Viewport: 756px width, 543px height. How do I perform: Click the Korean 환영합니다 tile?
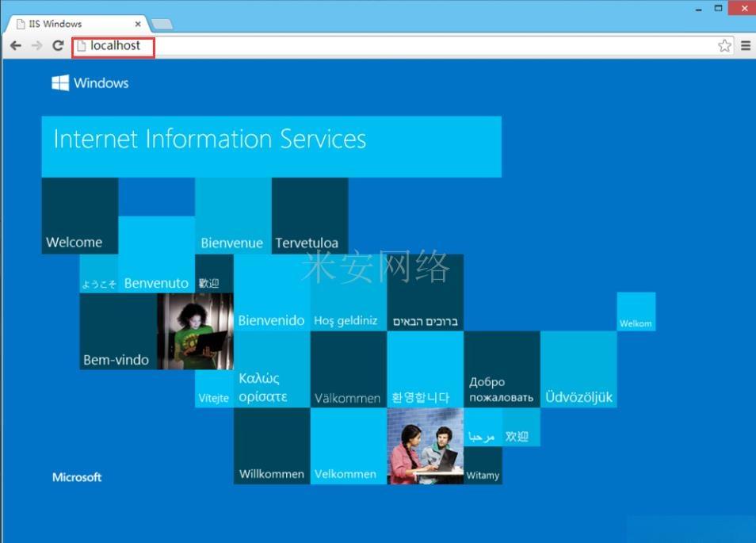pyautogui.click(x=426, y=369)
